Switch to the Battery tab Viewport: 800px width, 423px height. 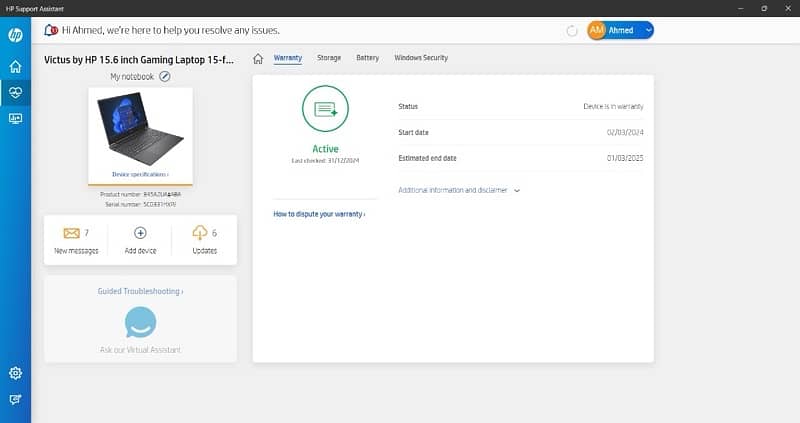[367, 58]
